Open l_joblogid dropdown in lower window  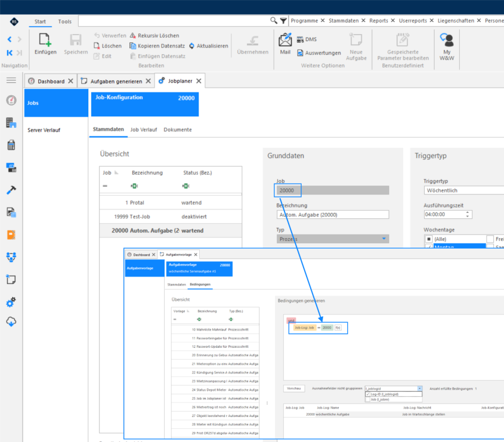(419, 388)
